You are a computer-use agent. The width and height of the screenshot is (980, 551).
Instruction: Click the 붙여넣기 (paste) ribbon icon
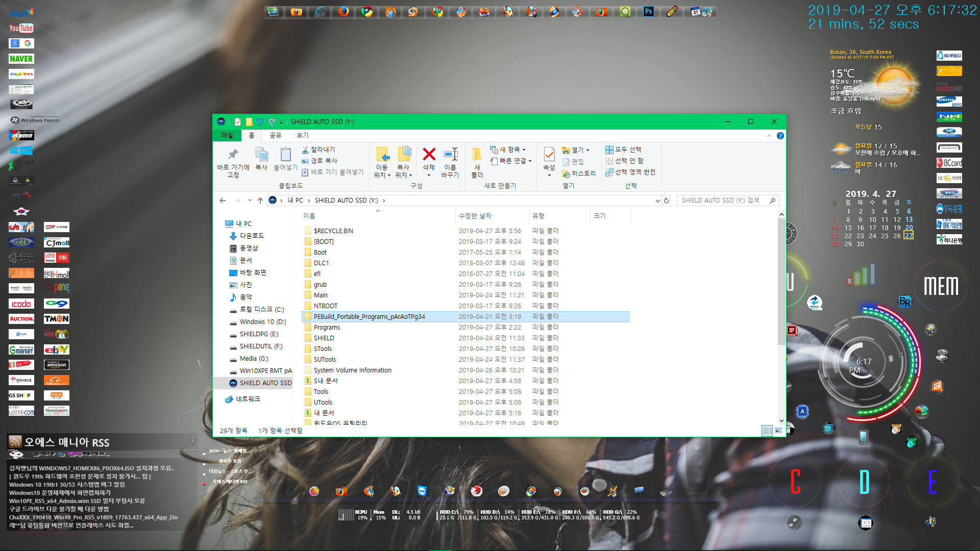tap(285, 155)
